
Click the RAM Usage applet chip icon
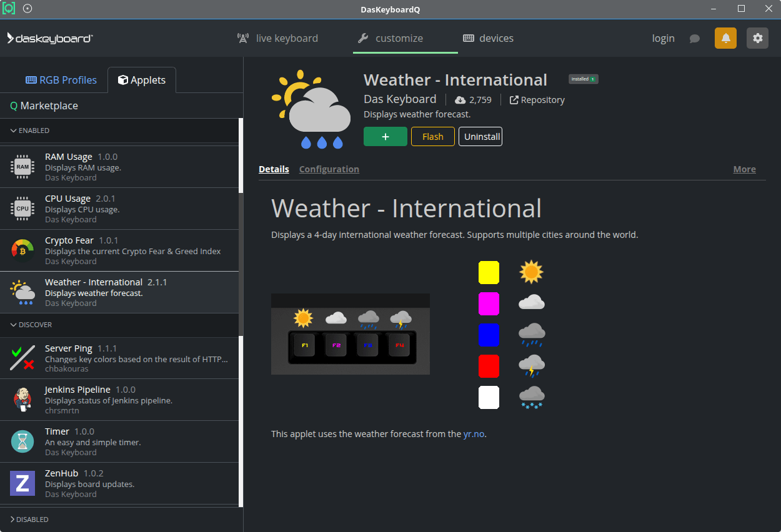(22, 167)
